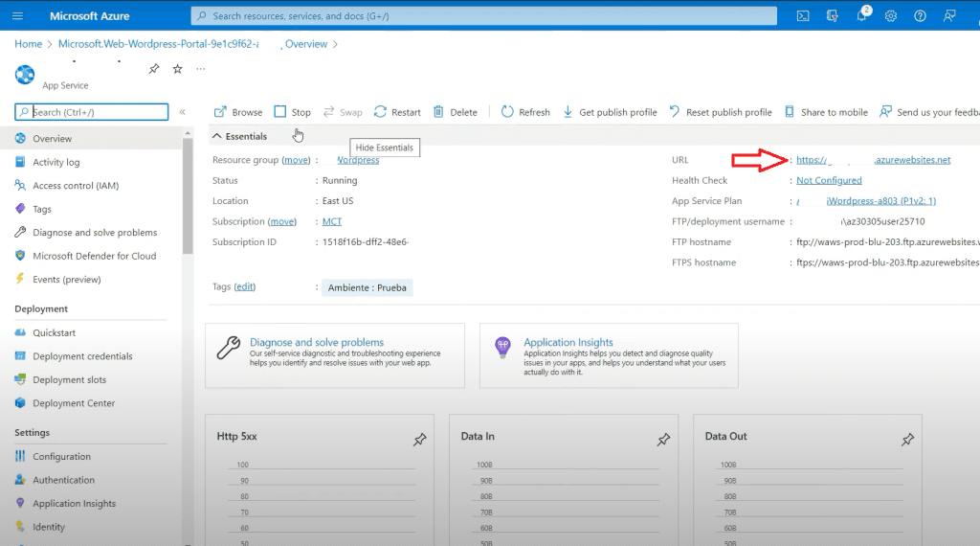Open Cloud Shell from the top bar
The image size is (980, 546).
[803, 15]
